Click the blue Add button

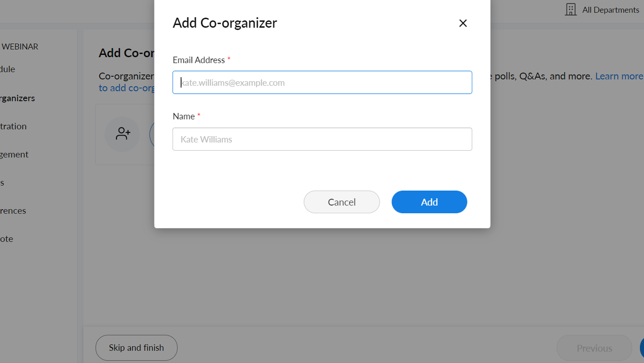click(x=429, y=202)
